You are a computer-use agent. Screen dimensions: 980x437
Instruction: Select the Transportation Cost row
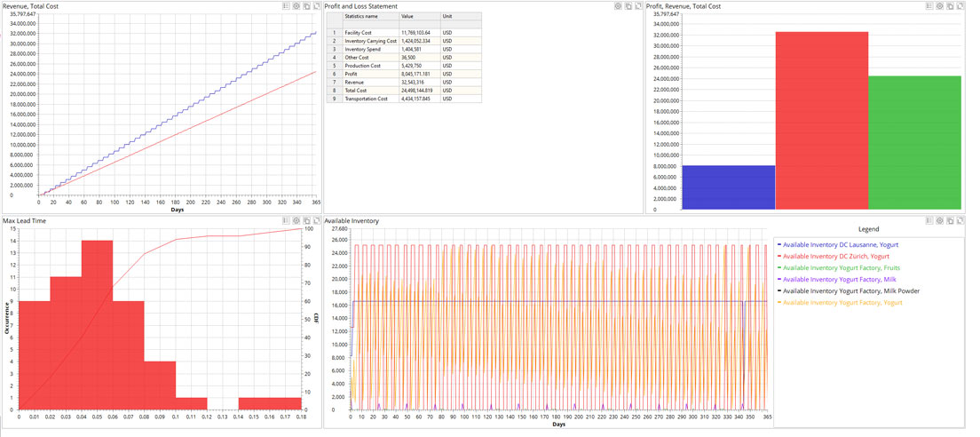click(371, 99)
